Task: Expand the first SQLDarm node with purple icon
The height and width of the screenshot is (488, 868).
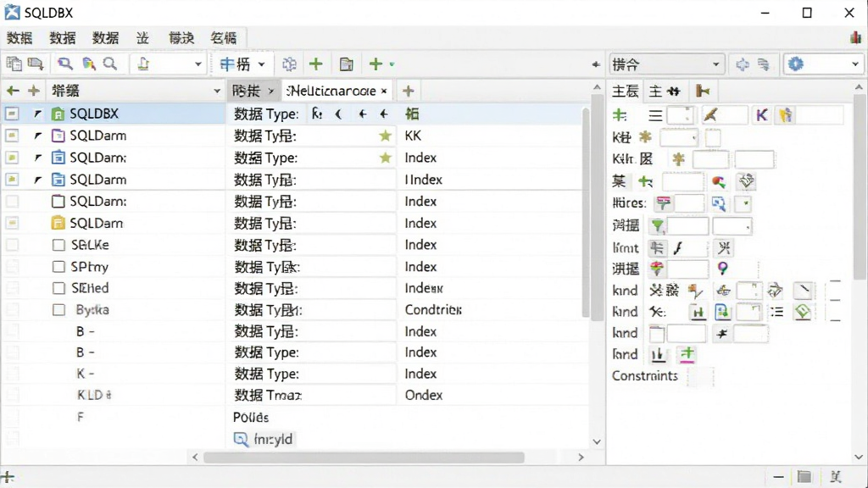Action: click(x=37, y=136)
